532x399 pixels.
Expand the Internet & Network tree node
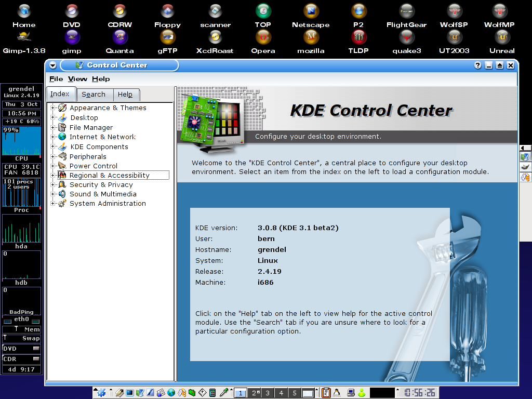click(x=52, y=137)
